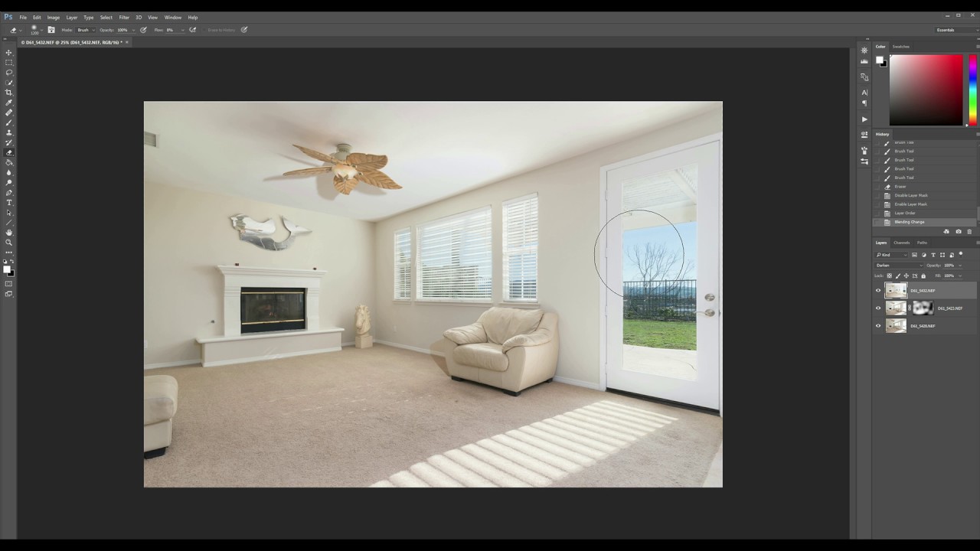The image size is (980, 551).
Task: Select the Blur tool
Action: point(8,172)
